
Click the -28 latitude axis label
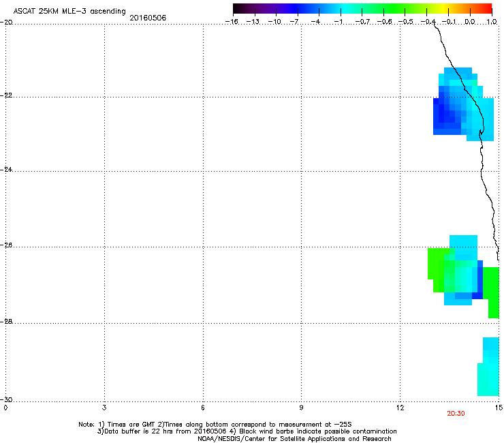(6, 322)
